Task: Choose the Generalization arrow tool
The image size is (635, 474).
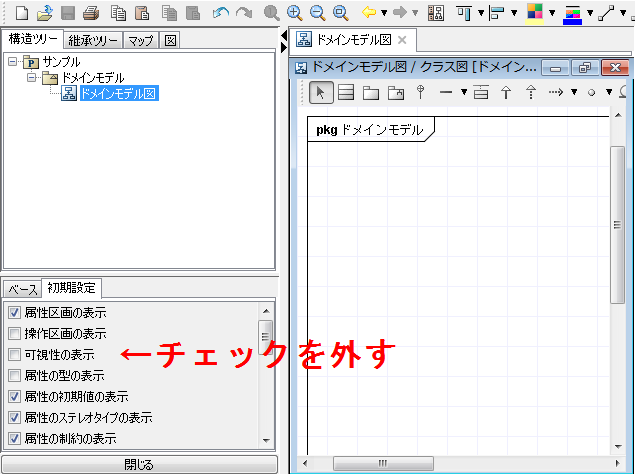Action: [x=506, y=93]
